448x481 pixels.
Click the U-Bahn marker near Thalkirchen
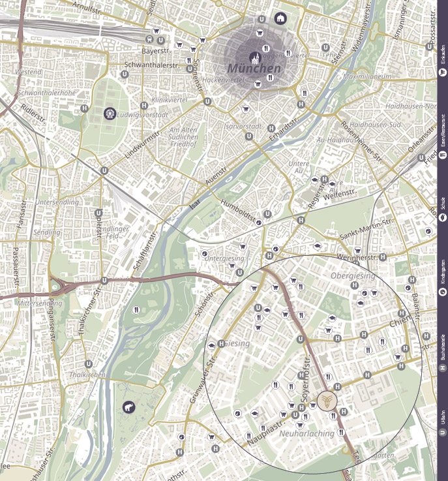(89, 364)
